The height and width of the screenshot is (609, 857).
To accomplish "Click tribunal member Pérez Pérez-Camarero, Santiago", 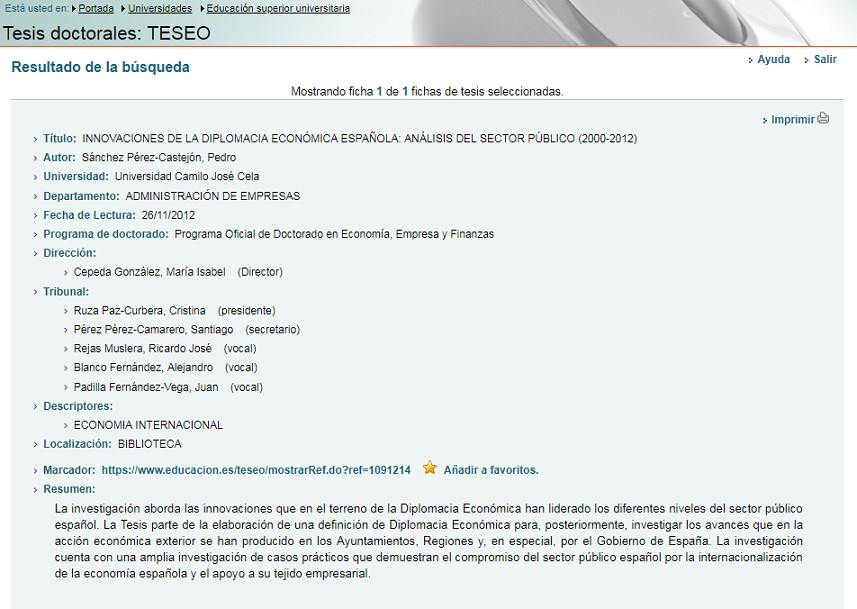I will [x=154, y=330].
